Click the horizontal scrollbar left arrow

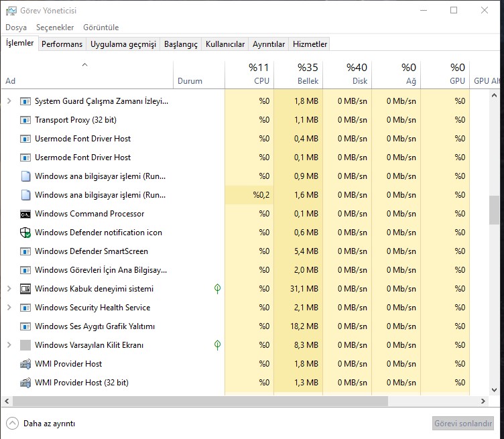click(x=7, y=401)
